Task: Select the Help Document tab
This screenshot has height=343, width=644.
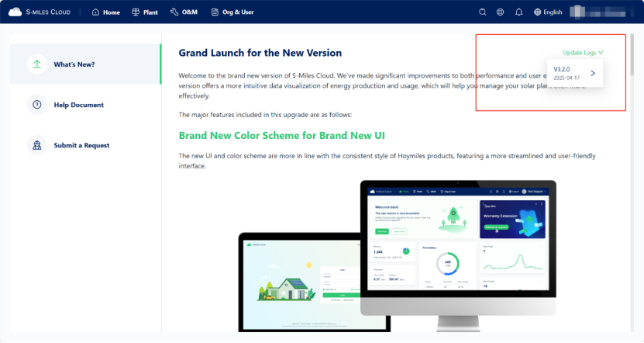Action: click(85, 105)
